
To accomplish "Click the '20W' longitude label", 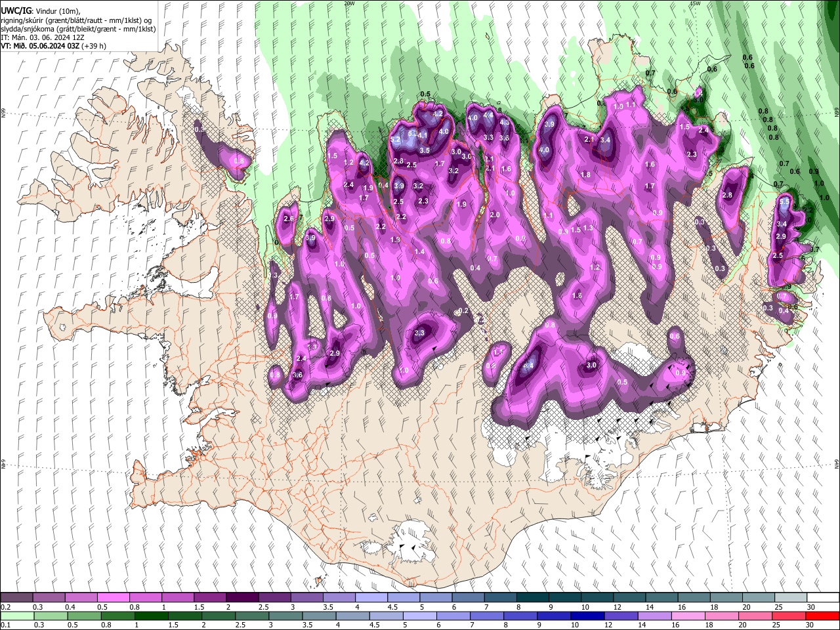I will (349, 3).
